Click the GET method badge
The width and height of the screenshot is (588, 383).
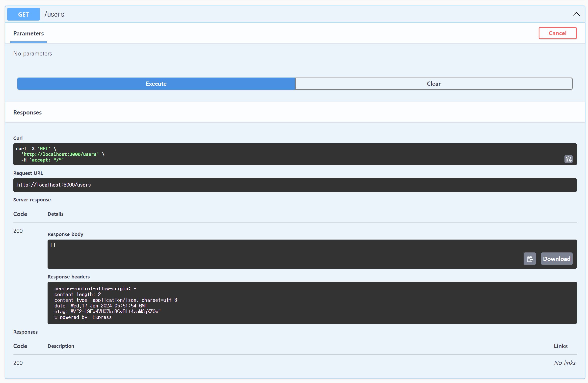click(x=24, y=14)
